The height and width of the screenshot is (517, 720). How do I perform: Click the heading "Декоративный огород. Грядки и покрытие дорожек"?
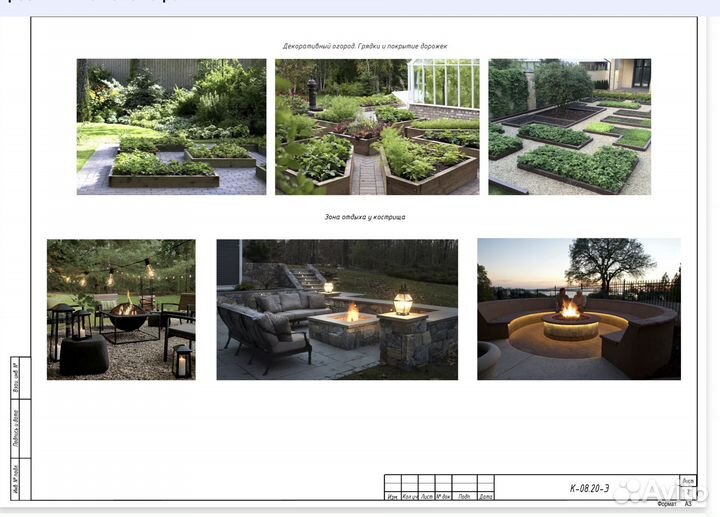(x=364, y=46)
